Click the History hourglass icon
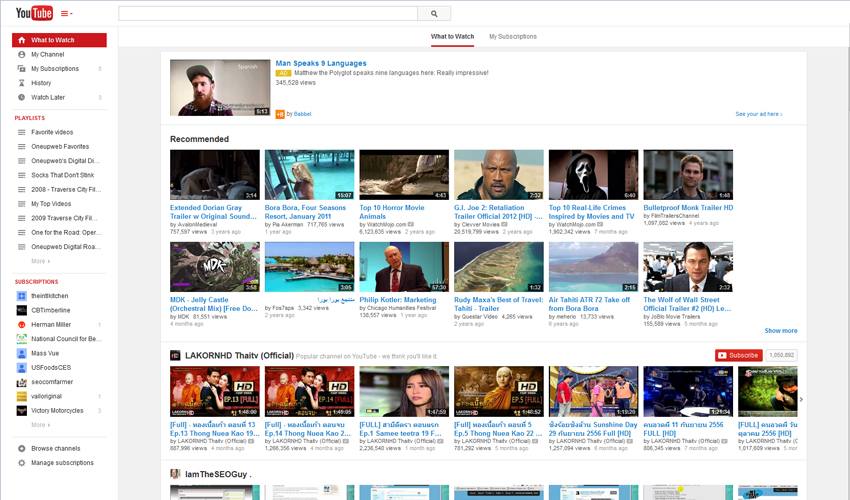This screenshot has width=850, height=500. tap(22, 83)
